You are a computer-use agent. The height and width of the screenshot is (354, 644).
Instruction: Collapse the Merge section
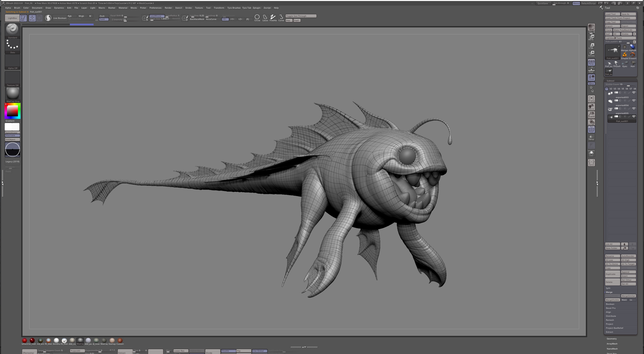click(609, 292)
